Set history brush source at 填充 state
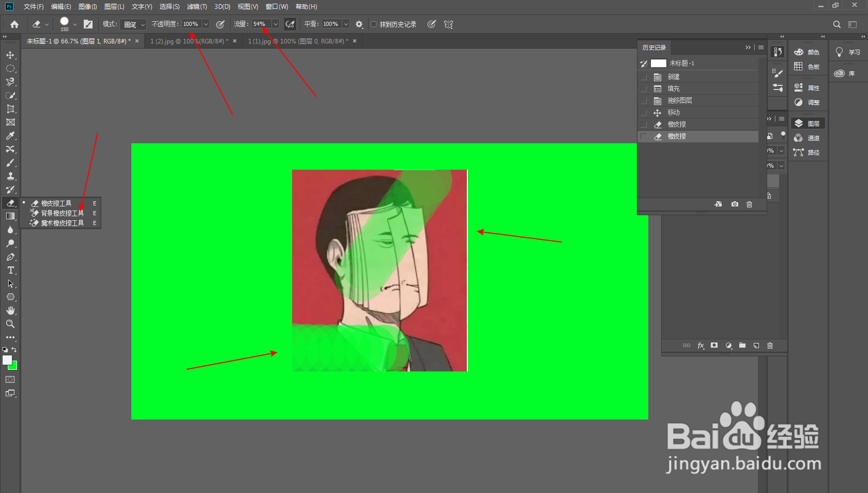The image size is (868, 493). (644, 89)
